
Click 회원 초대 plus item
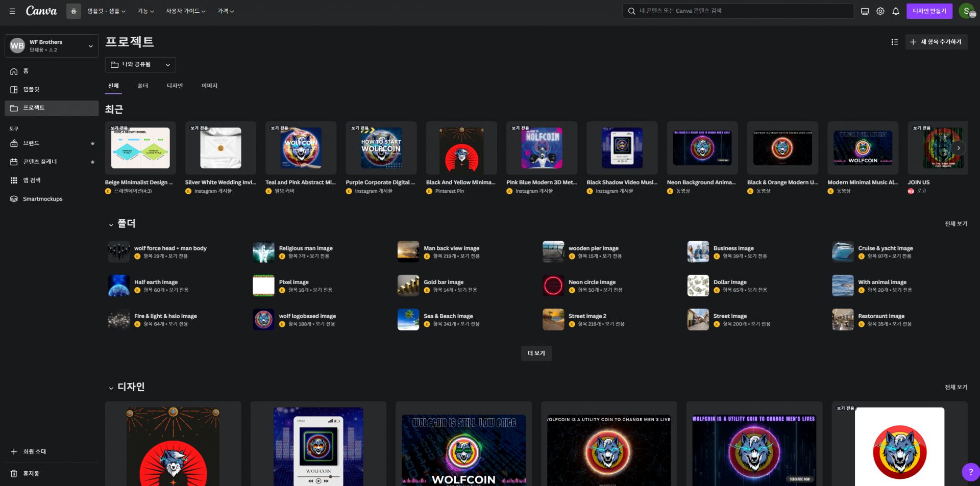pyautogui.click(x=52, y=451)
